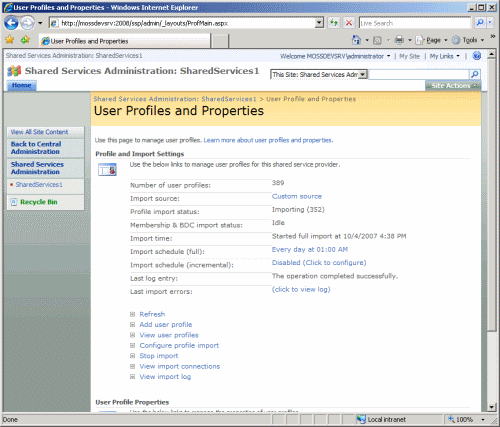Click the Live Search magnifier button
The image size is (500, 427).
click(x=480, y=23)
